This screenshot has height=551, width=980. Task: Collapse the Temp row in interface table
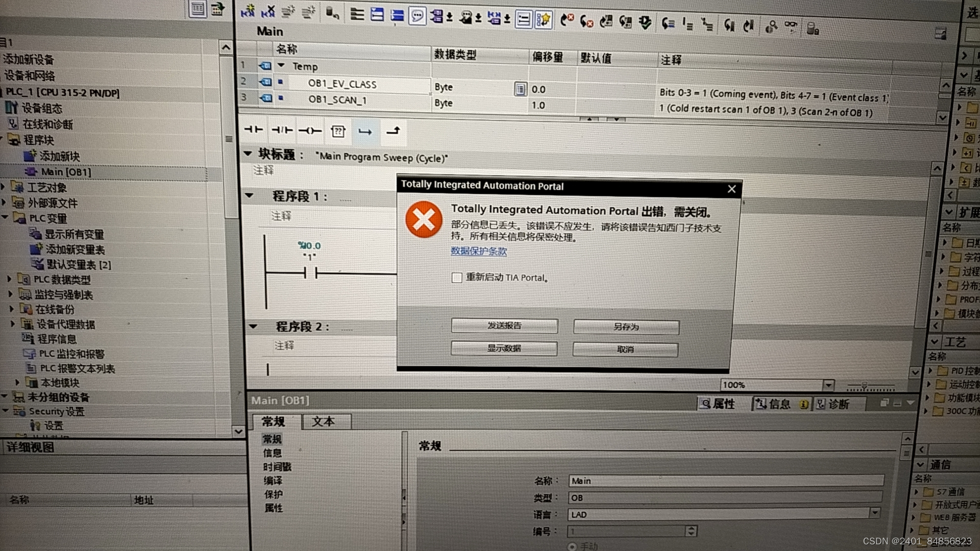pos(281,66)
